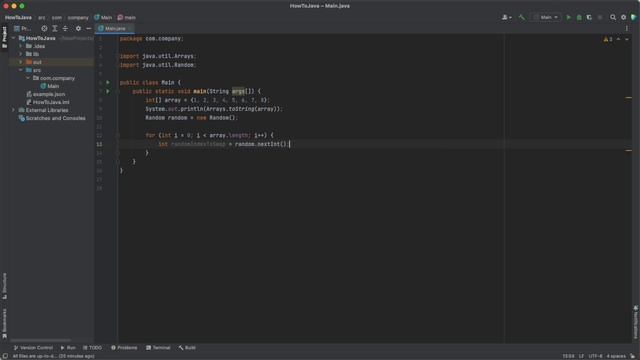The image size is (640, 360).
Task: Run the Main configuration with green play icon
Action: (568, 18)
